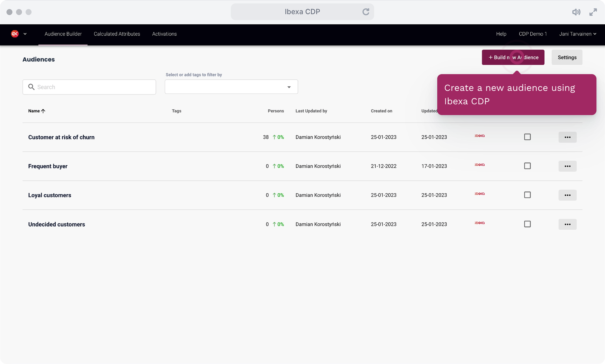
Task: Focus the audience Search field
Action: click(x=89, y=87)
